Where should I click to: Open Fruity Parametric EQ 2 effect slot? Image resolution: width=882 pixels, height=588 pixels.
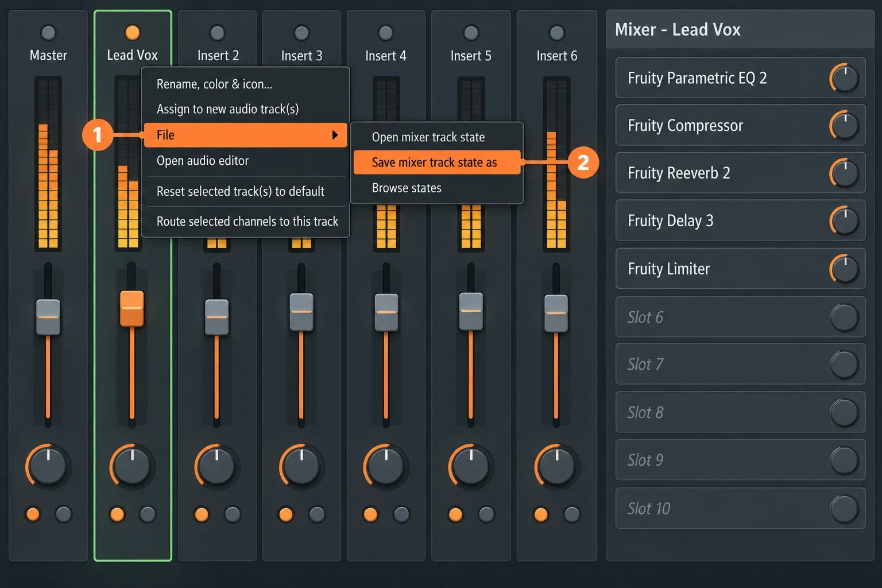740,78
